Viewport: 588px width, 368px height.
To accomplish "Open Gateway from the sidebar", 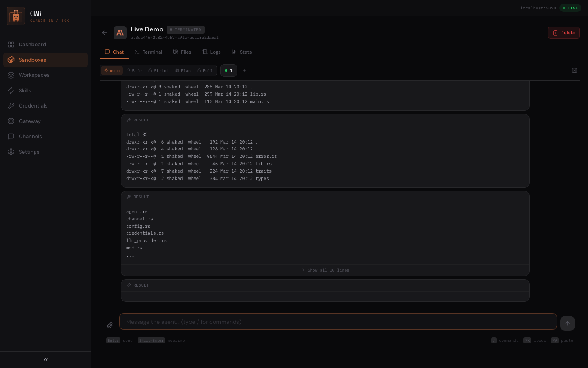I will (29, 121).
